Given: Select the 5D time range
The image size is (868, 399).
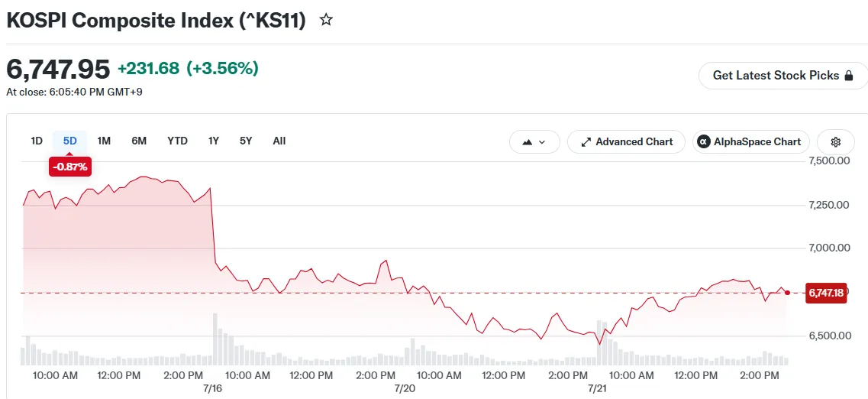Looking at the screenshot, I should [69, 141].
